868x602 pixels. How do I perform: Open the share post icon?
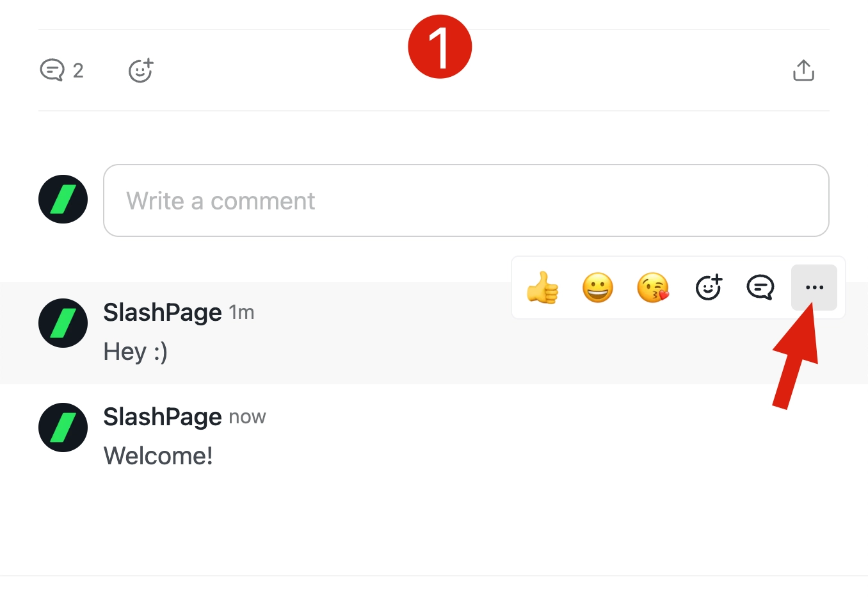pyautogui.click(x=803, y=70)
